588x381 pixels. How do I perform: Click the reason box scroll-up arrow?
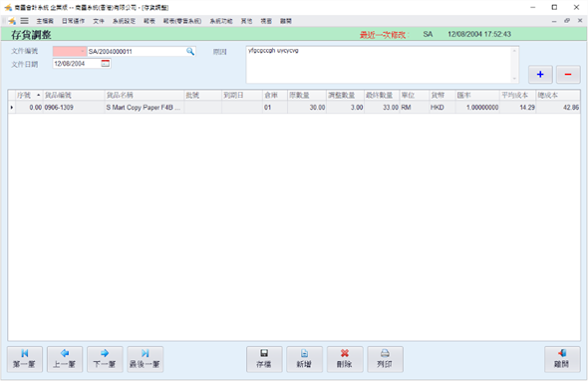point(514,50)
